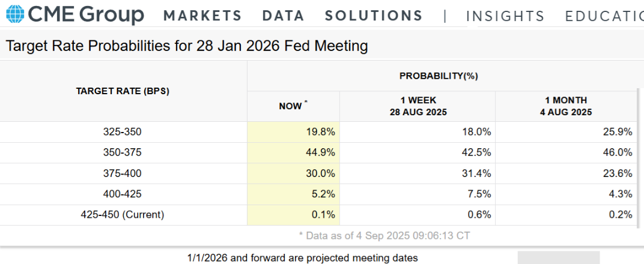Click the CME Group globe logo icon
The image size is (644, 264).
pyautogui.click(x=14, y=14)
